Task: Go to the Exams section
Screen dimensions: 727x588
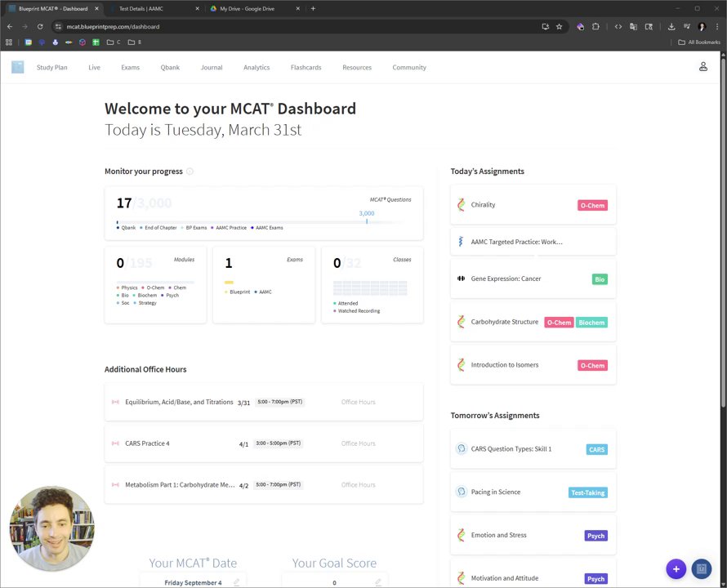Action: click(130, 67)
